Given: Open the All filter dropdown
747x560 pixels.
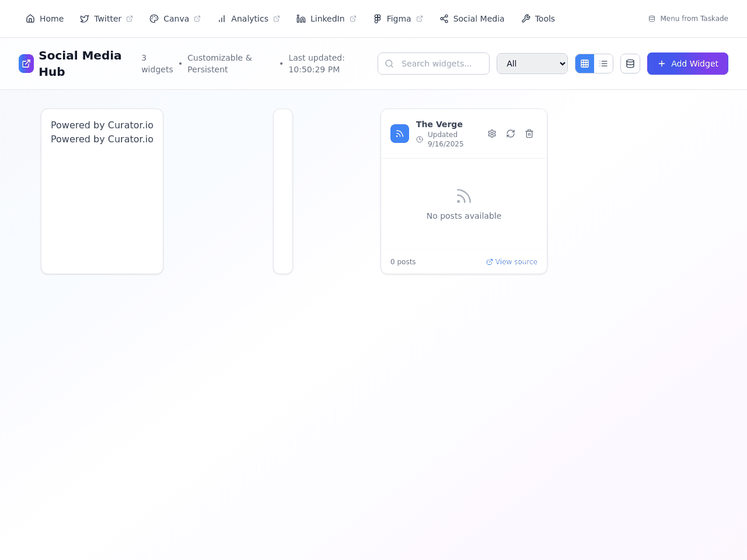Looking at the screenshot, I should 532,64.
